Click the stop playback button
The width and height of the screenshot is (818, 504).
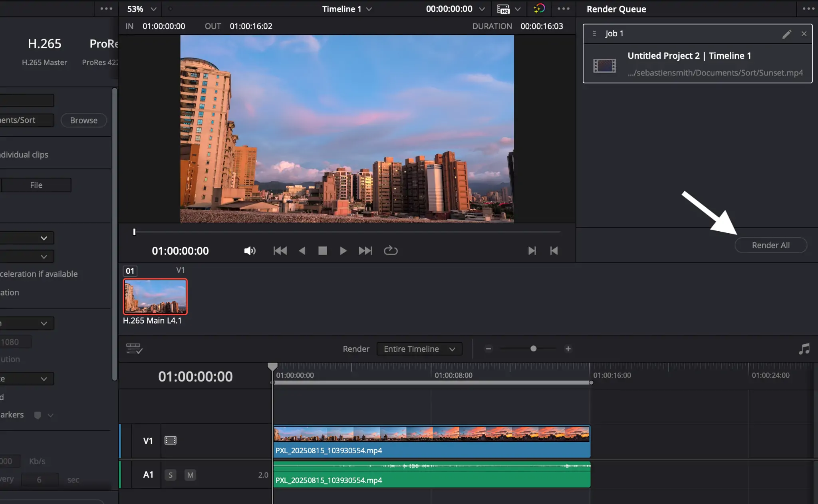tap(322, 251)
